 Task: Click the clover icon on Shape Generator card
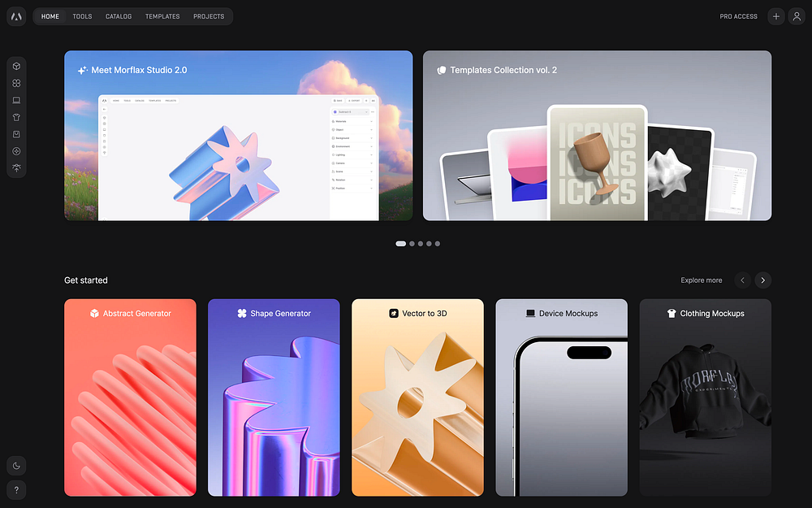(242, 313)
